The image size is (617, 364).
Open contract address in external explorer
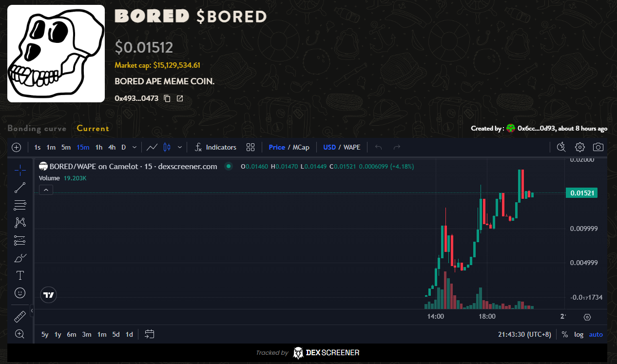click(180, 98)
